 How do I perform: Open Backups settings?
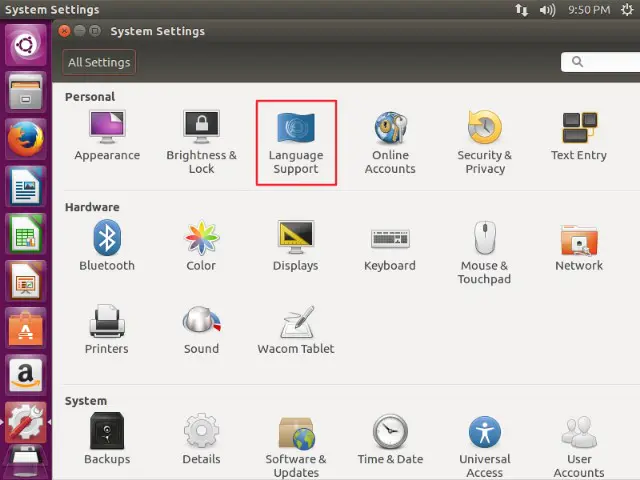[107, 439]
